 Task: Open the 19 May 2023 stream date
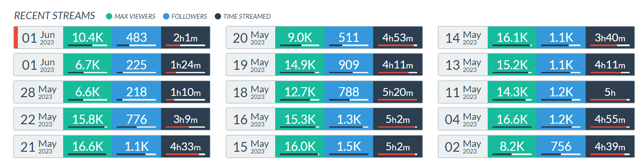pyautogui.click(x=251, y=65)
